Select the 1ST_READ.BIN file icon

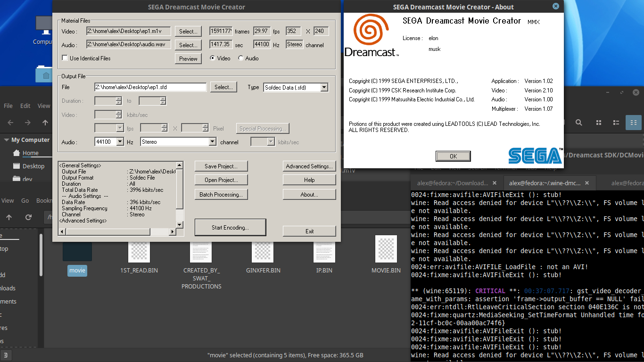139,249
